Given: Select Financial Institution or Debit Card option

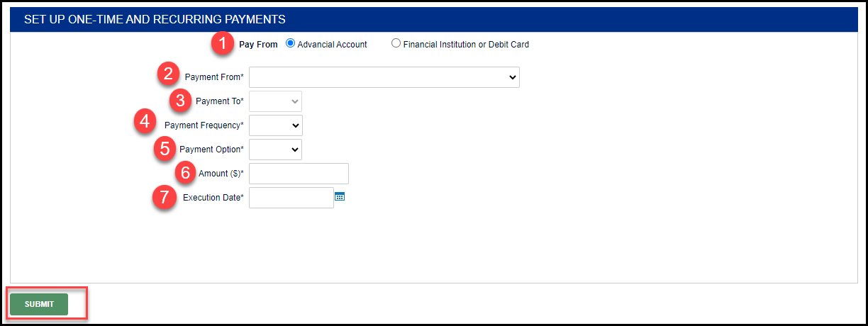Looking at the screenshot, I should pos(396,44).
